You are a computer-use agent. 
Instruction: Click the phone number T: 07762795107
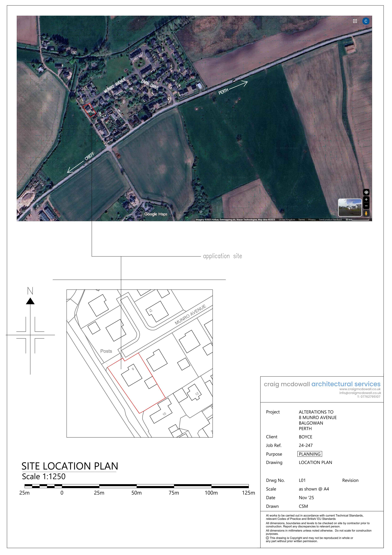(x=369, y=397)
